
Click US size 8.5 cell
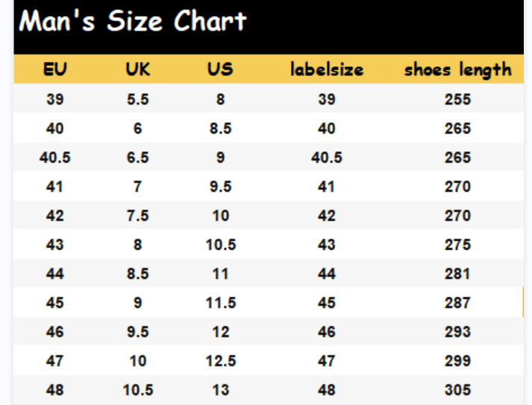click(x=220, y=128)
